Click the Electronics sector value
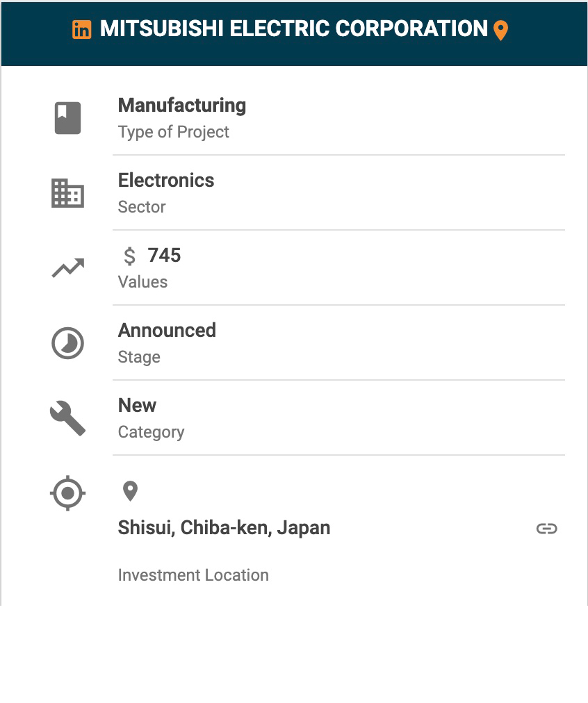This screenshot has width=588, height=703. (166, 181)
